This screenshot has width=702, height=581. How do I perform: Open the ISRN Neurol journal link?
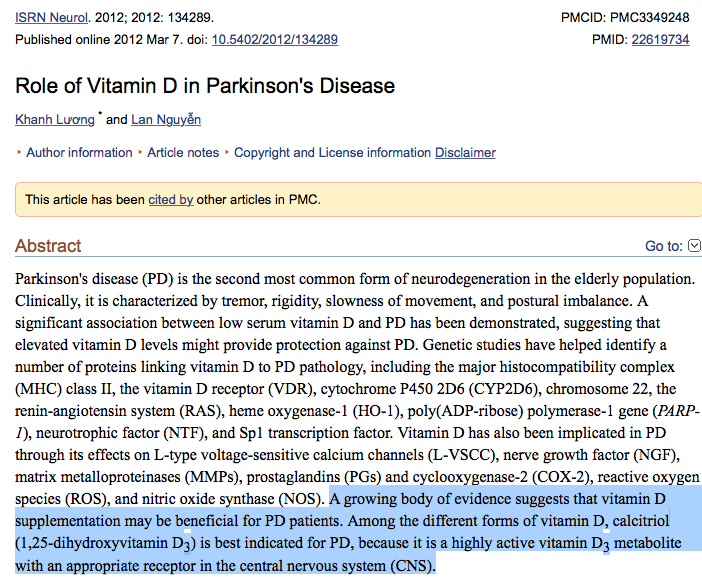click(45, 18)
